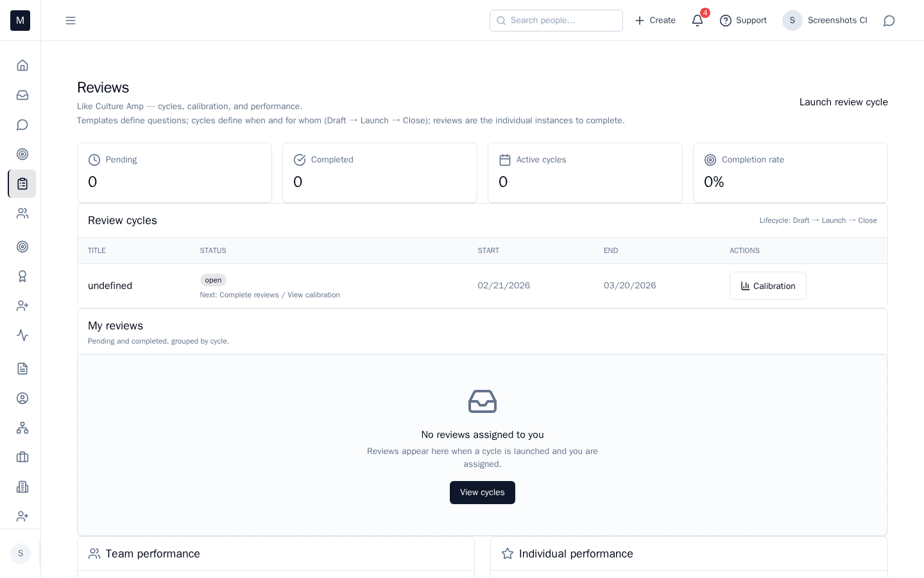924x578 pixels.
Task: Click the Support link in the header
Action: click(743, 21)
